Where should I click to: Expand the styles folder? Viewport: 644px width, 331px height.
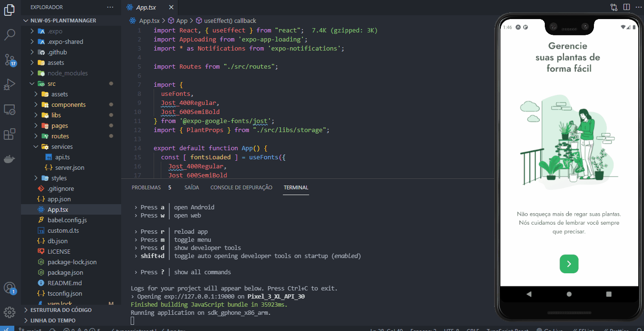(x=71, y=178)
